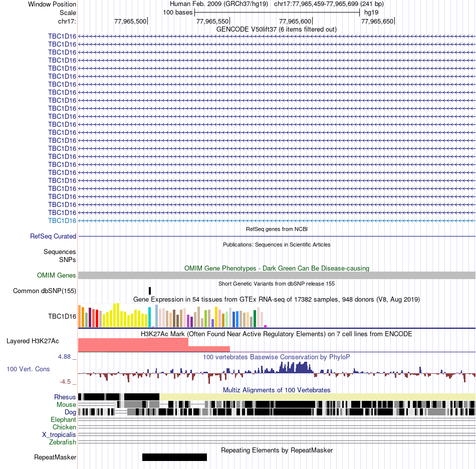Viewport: 476px width, 469px height.
Task: Click the tall blue PhyloP conservation peak
Action: [x=296, y=367]
